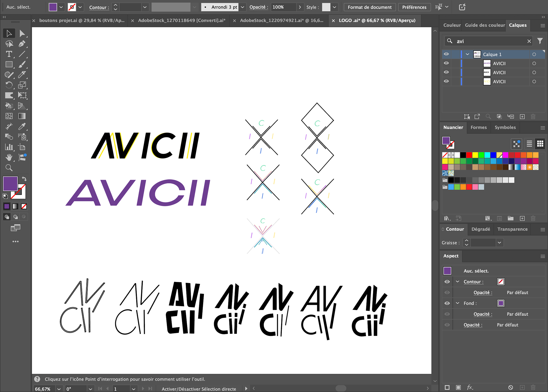Click the help question mark icon
Screen dimensions: 548x392
[x=37, y=379]
